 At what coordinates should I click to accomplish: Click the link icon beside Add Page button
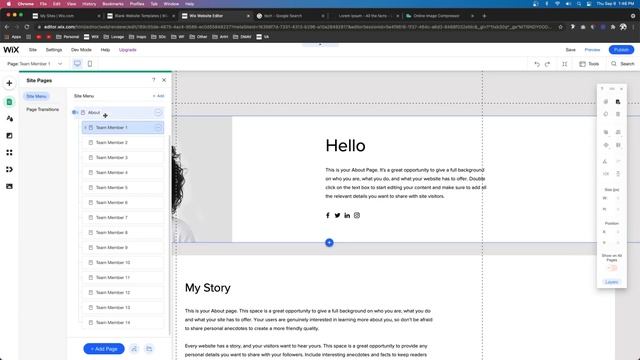(134, 349)
